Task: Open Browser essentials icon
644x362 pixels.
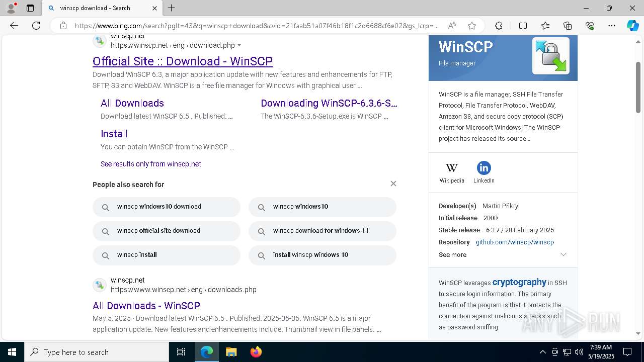Action: tap(590, 26)
